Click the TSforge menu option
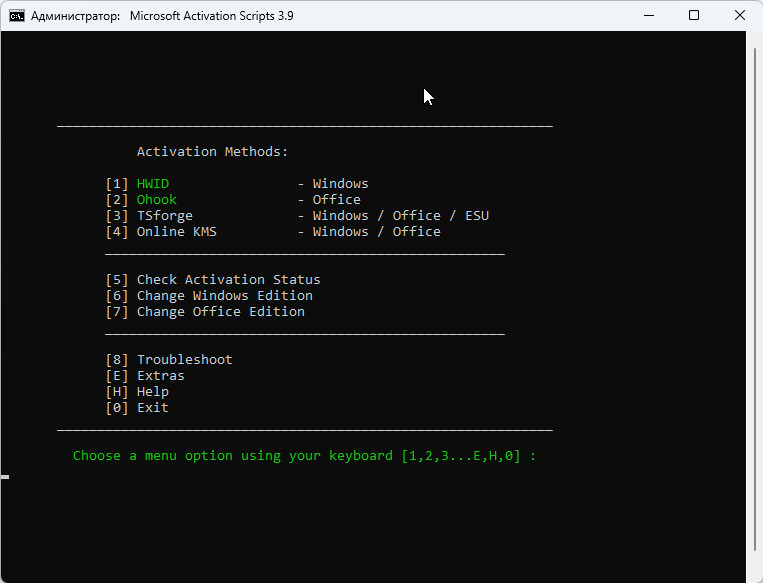This screenshot has height=583, width=763. (x=164, y=216)
